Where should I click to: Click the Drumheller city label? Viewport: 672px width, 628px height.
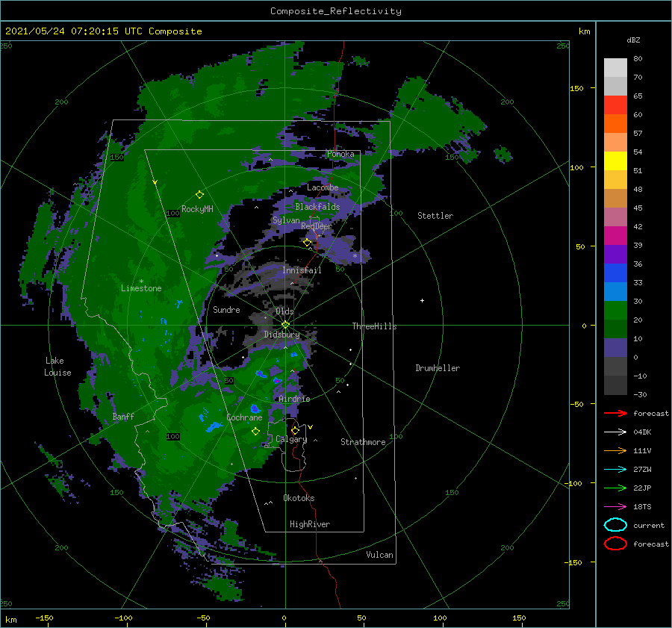tap(438, 368)
